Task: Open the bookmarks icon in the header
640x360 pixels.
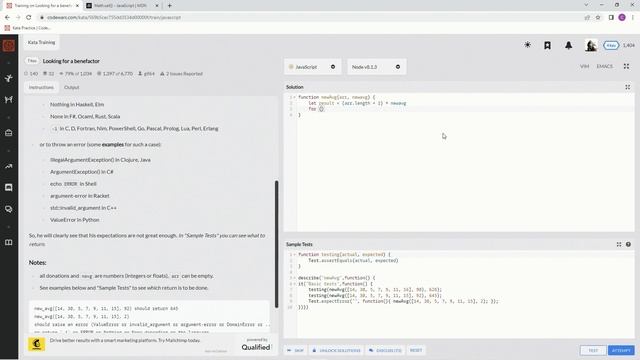Action: 547,45
